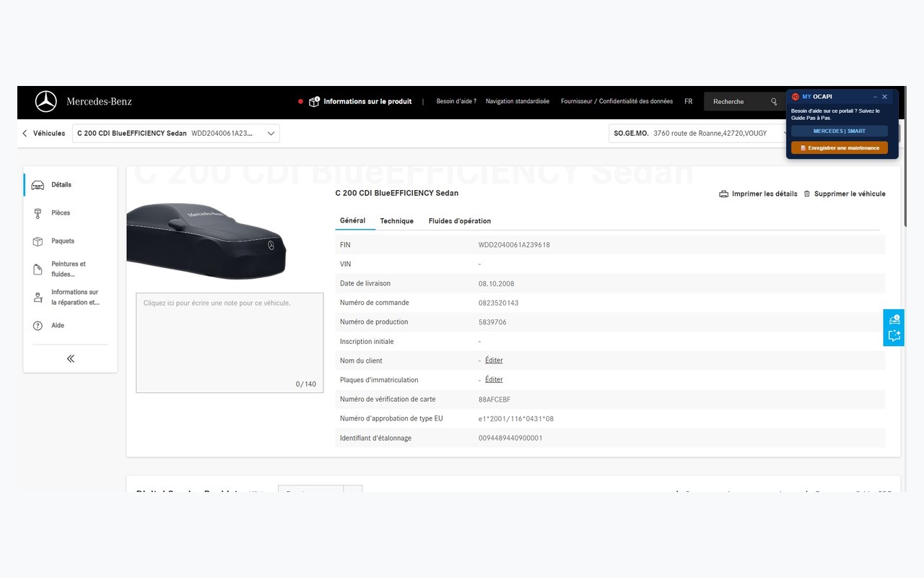Click the 0/140 note character counter
The width and height of the screenshot is (924, 578).
click(306, 384)
